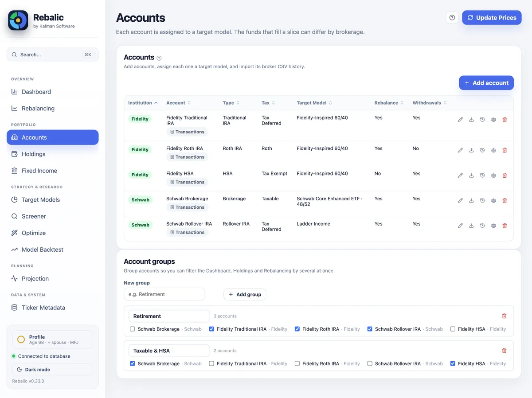Edit the Fidelity Traditional IRA row pencil icon
532x398 pixels.
(460, 120)
